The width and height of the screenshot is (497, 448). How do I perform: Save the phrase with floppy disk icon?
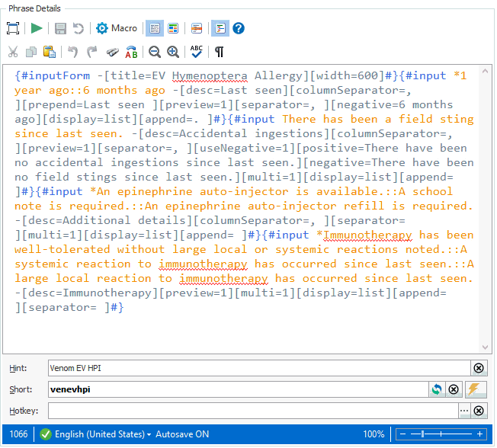pos(60,28)
